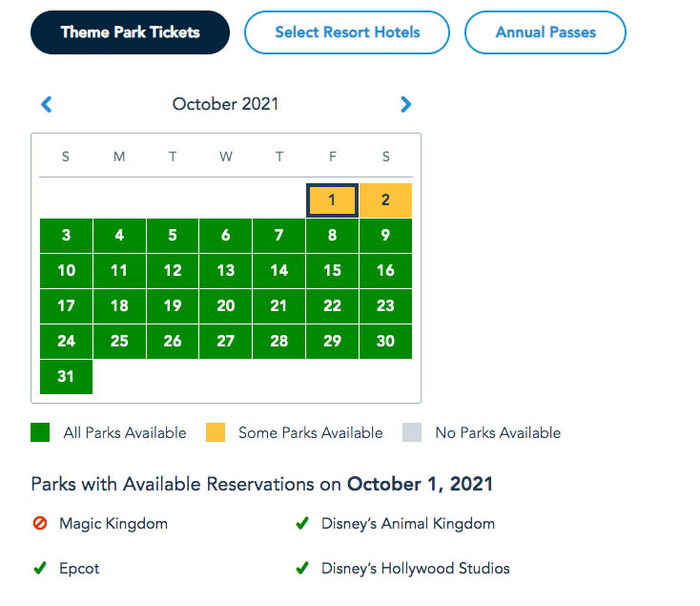The width and height of the screenshot is (700, 606).
Task: Go to previous month with left chevron
Action: click(x=47, y=104)
